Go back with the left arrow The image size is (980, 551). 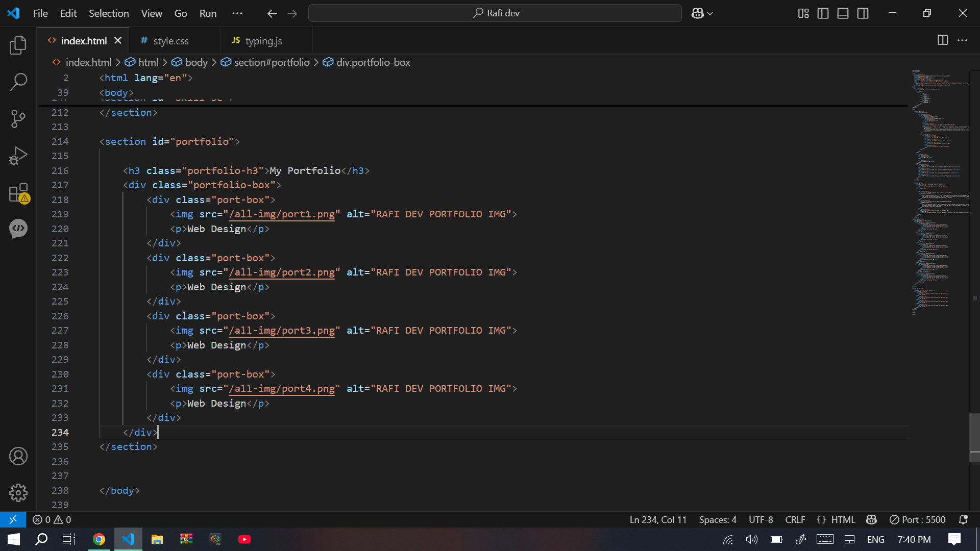(272, 13)
